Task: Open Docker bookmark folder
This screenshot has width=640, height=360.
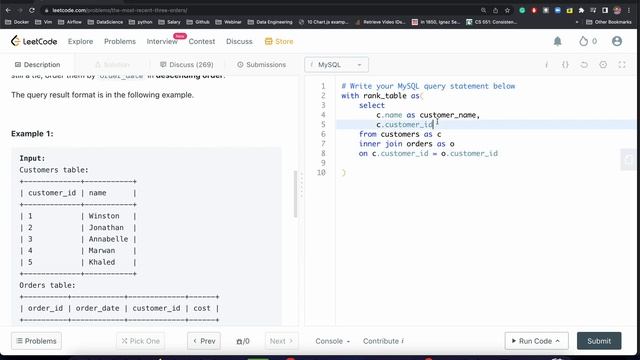Action: tap(17, 22)
